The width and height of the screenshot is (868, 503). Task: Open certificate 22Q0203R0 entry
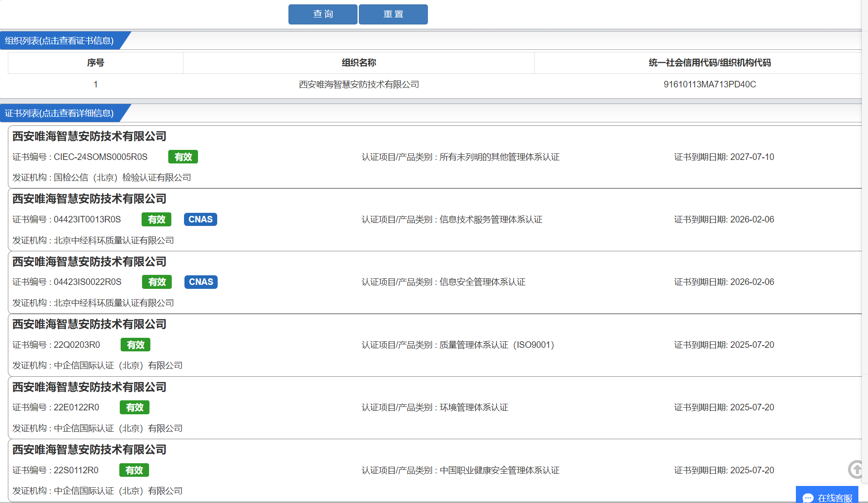click(435, 345)
